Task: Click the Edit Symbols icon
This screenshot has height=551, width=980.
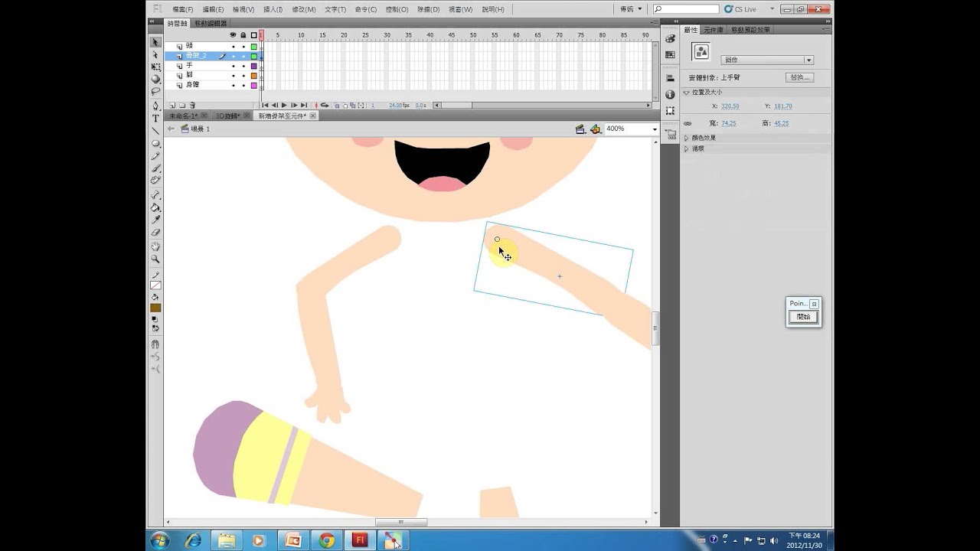Action: click(x=595, y=129)
